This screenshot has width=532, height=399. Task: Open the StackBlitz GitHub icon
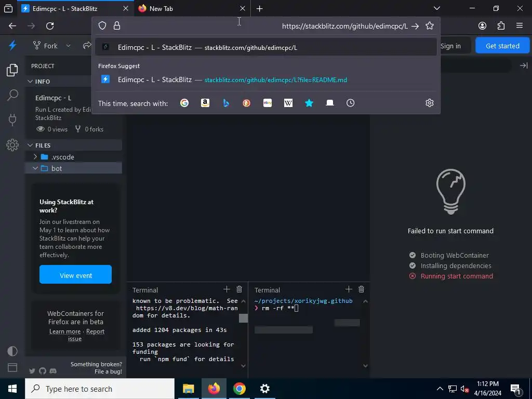click(x=43, y=371)
